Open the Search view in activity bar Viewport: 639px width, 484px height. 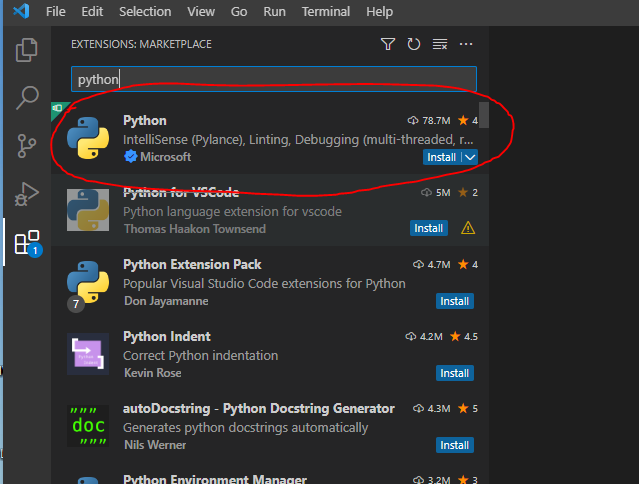(x=27, y=98)
